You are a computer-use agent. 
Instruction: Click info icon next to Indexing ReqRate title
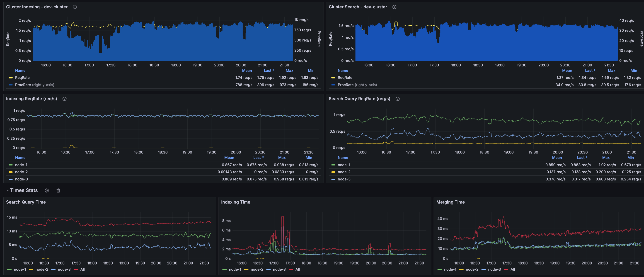[x=65, y=99]
